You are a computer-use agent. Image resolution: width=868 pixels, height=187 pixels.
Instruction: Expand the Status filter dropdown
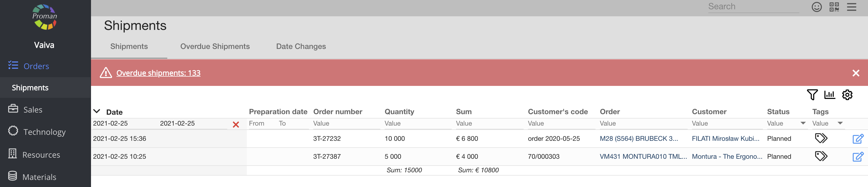(x=803, y=123)
